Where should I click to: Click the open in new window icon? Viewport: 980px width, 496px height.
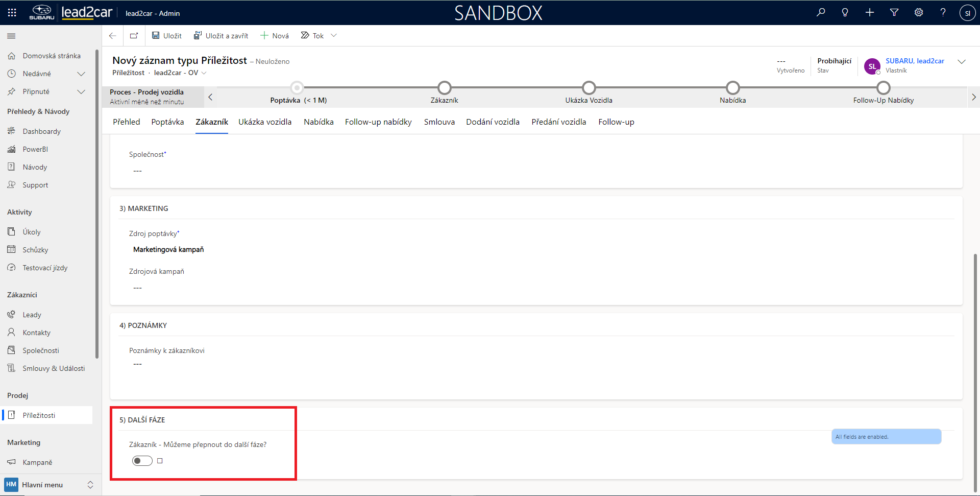[134, 36]
